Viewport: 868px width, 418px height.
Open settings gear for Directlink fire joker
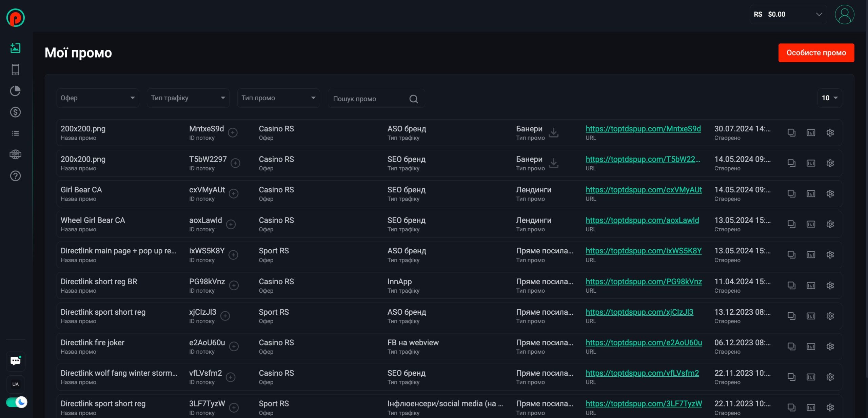(830, 346)
